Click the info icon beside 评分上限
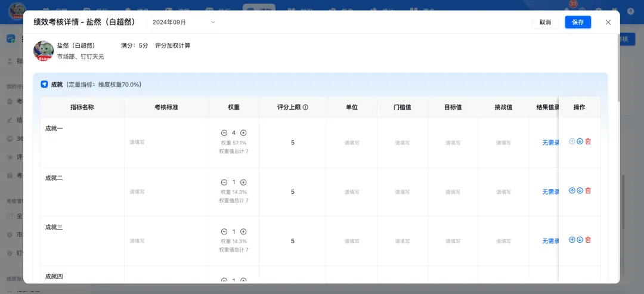This screenshot has width=644, height=294. (305, 107)
